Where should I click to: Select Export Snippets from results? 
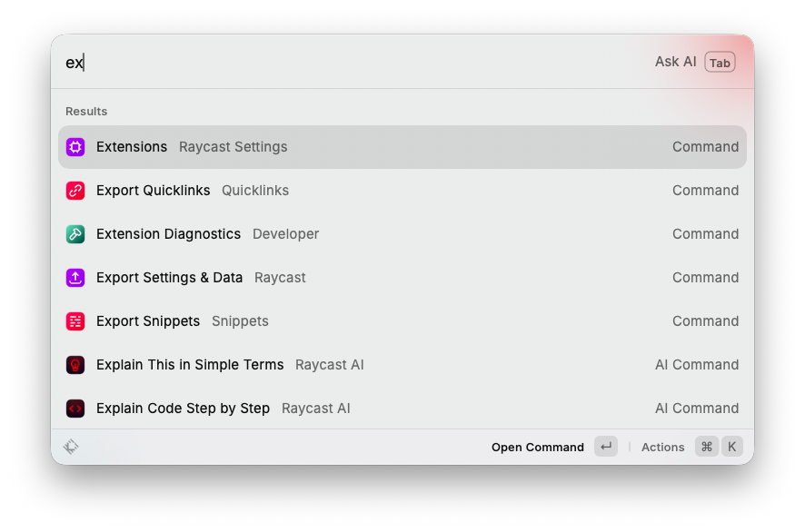402,321
